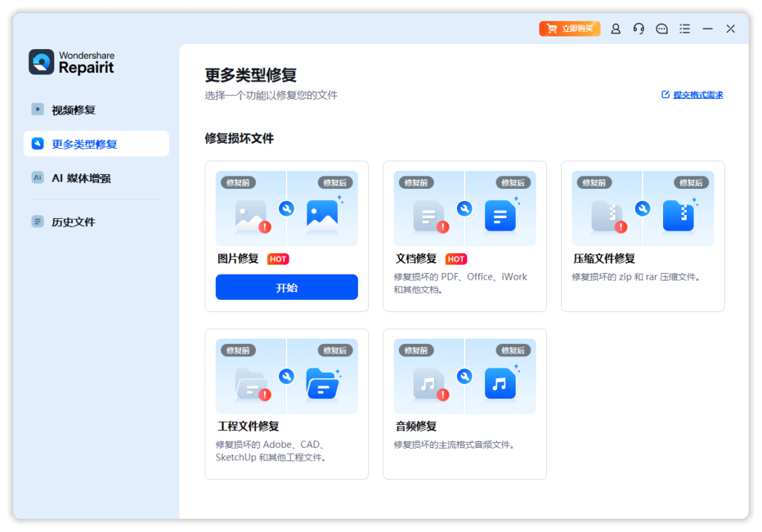Open the feedback chat bubble icon
This screenshot has height=532, width=762.
pyautogui.click(x=662, y=29)
